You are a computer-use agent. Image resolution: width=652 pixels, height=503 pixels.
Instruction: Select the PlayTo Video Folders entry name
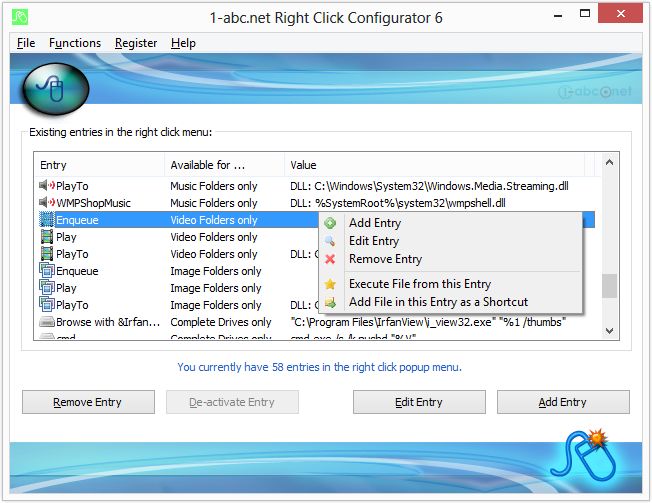(x=72, y=254)
